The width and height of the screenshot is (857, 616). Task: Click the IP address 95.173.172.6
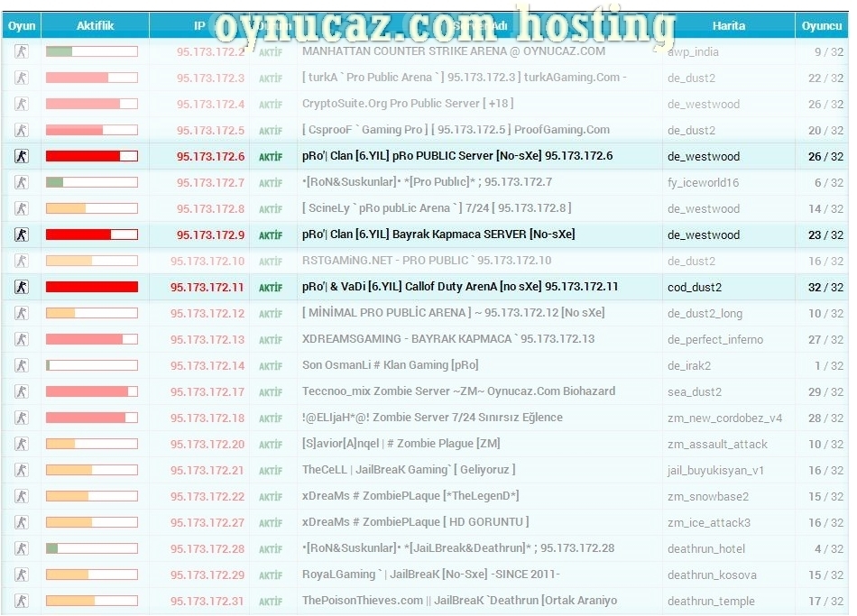[x=210, y=156]
